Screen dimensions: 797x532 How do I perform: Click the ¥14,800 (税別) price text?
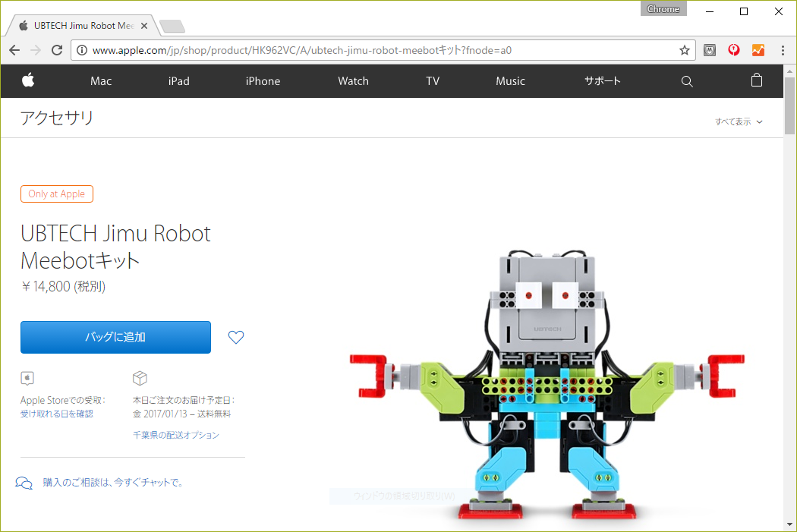(x=63, y=287)
